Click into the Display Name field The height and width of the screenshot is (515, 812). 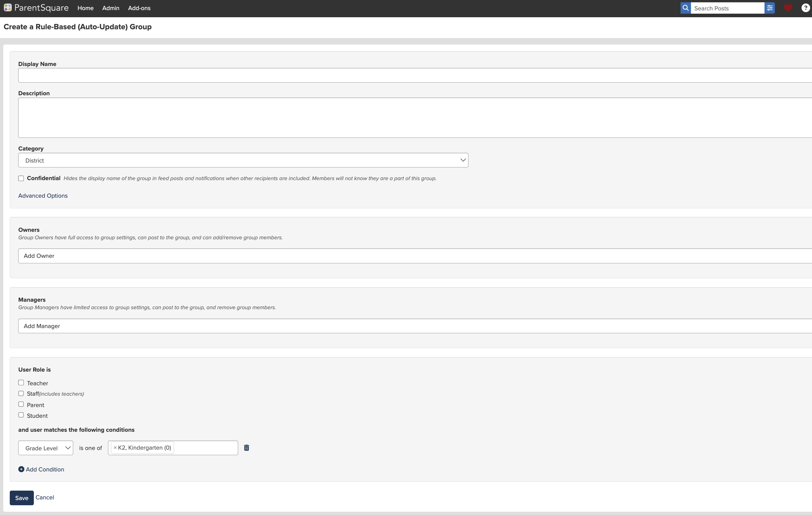pos(405,75)
